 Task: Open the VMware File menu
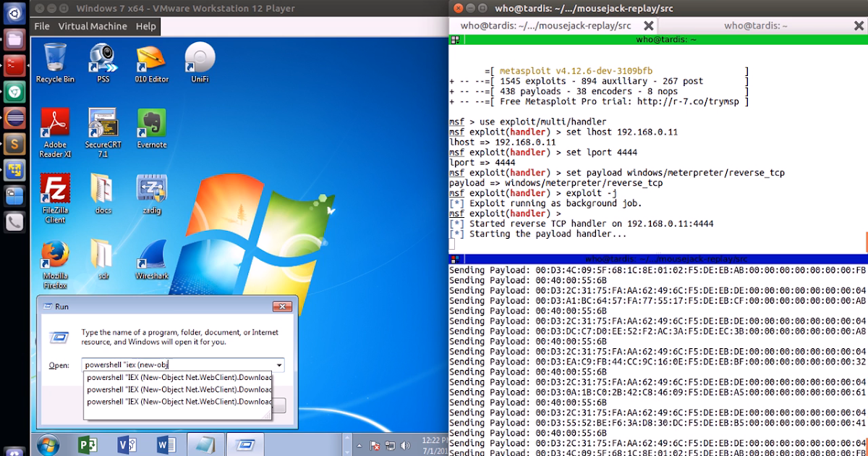pyautogui.click(x=42, y=26)
